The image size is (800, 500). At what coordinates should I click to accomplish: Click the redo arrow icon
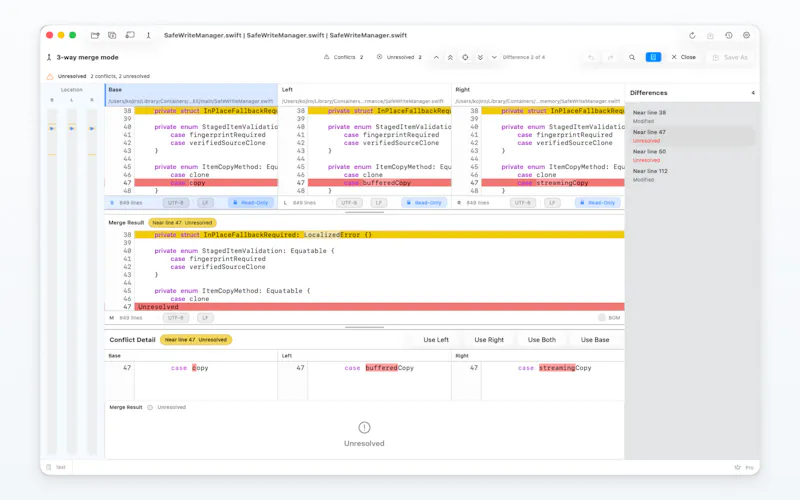coord(611,57)
